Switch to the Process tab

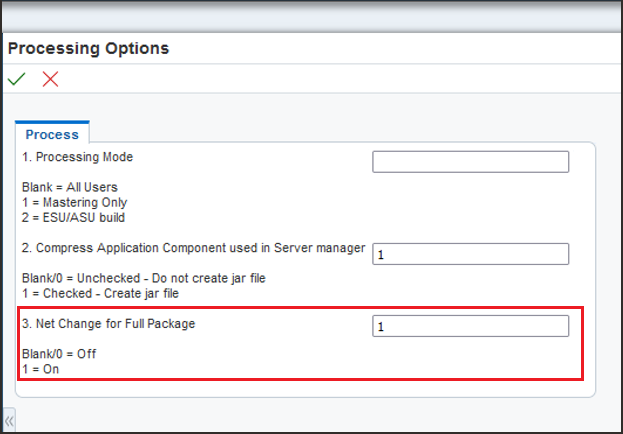pos(52,134)
